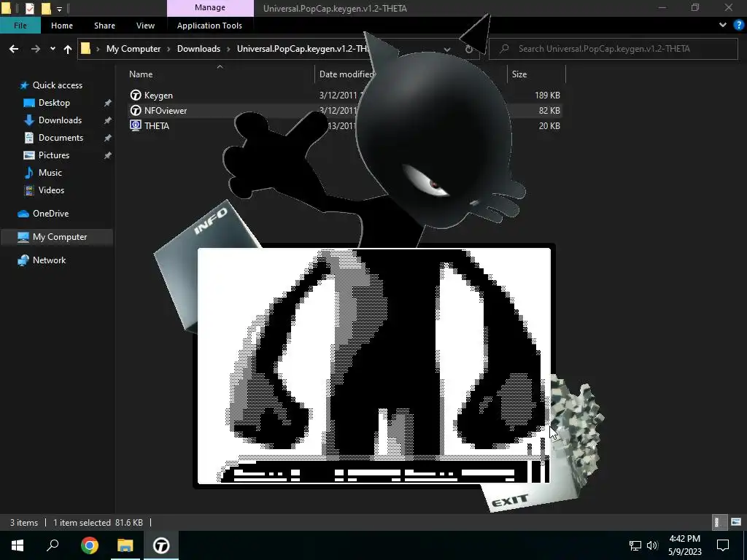The image size is (747, 560).
Task: Open Documents in the navigation pane
Action: point(61,138)
